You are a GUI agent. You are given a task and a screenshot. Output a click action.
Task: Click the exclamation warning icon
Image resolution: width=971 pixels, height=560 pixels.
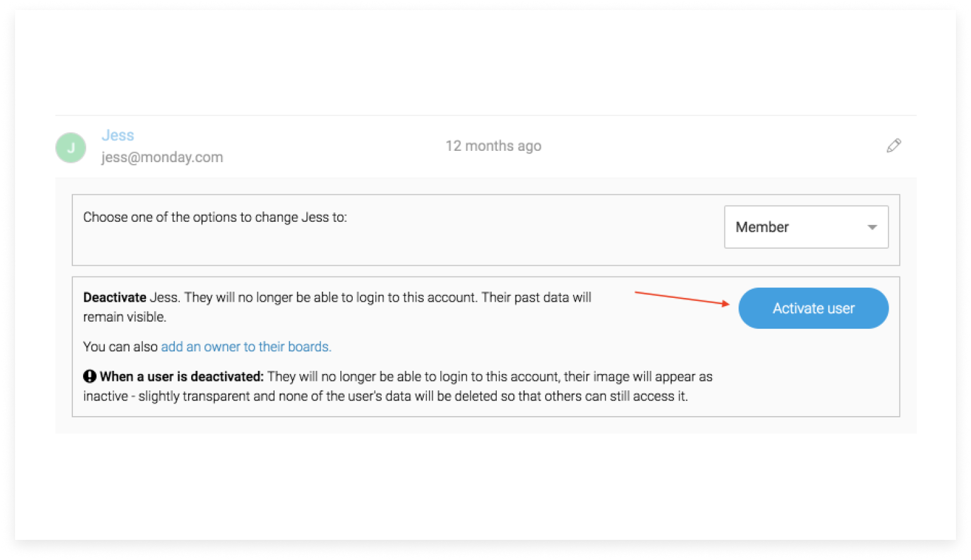pos(90,376)
